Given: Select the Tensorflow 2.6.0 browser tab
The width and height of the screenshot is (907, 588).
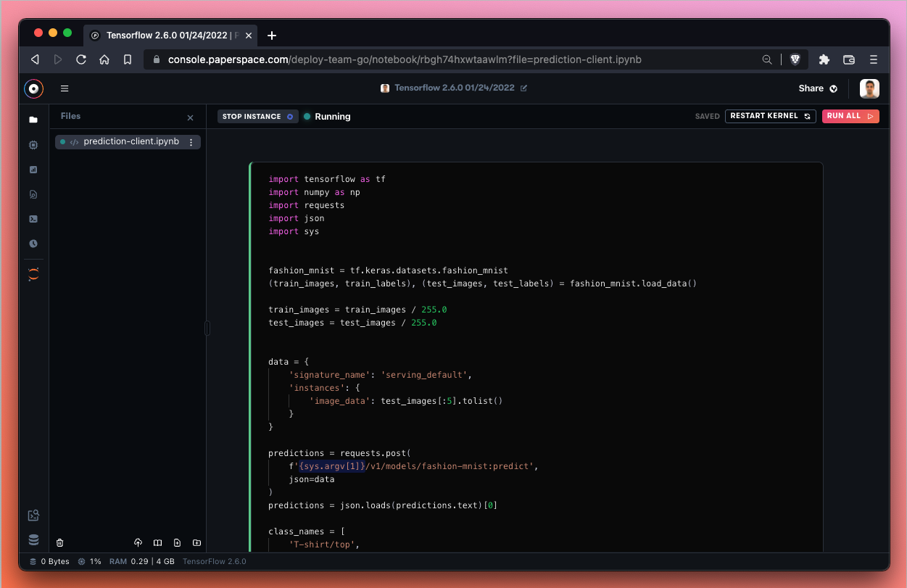Looking at the screenshot, I should pyautogui.click(x=172, y=35).
